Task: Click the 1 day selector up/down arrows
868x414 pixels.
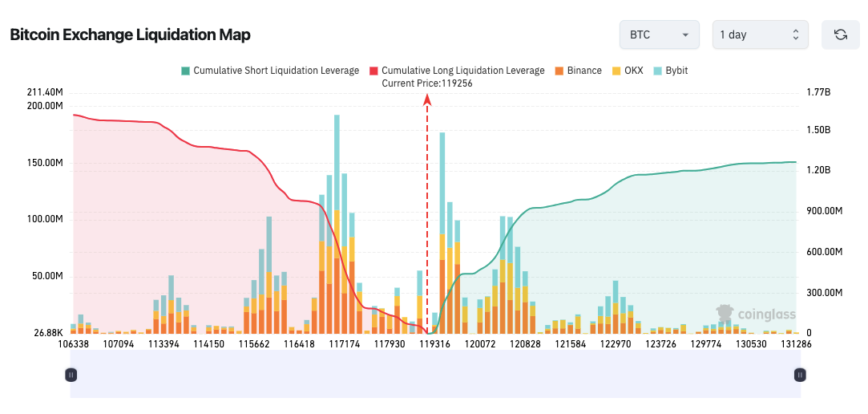Action: tap(795, 34)
